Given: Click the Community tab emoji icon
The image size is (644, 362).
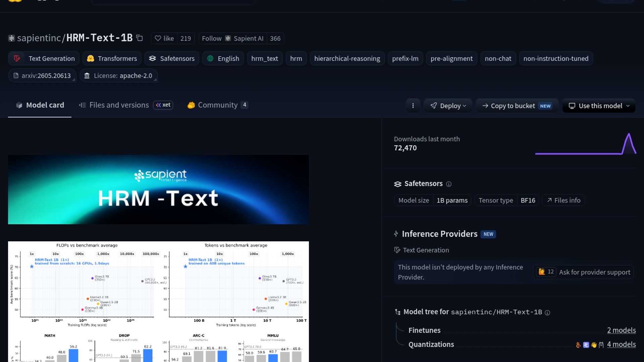Looking at the screenshot, I should click(191, 105).
